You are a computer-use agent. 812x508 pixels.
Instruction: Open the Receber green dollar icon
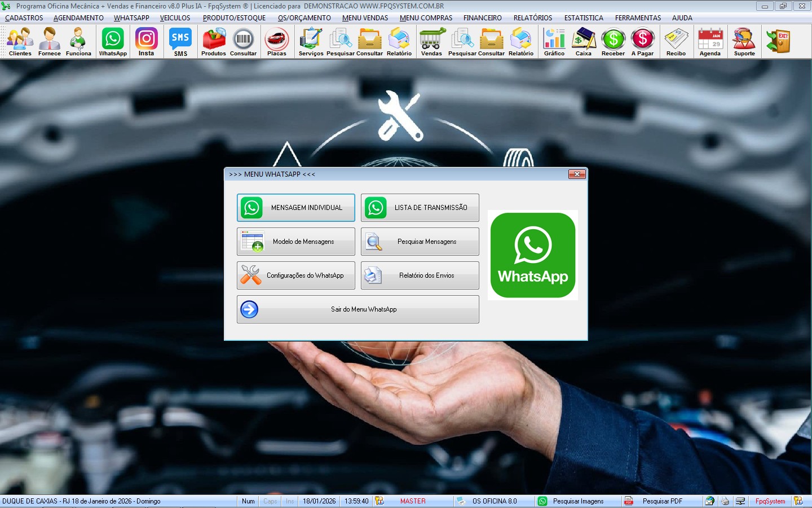coord(613,42)
